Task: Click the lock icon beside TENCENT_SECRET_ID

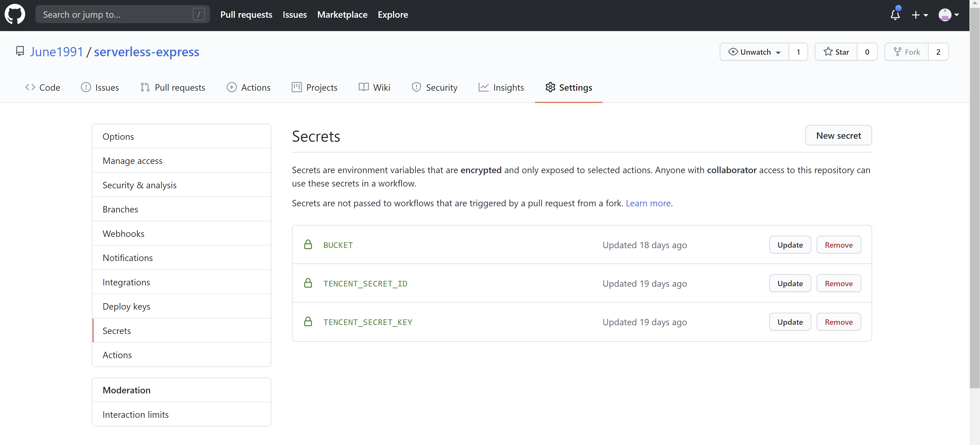Action: click(x=308, y=283)
